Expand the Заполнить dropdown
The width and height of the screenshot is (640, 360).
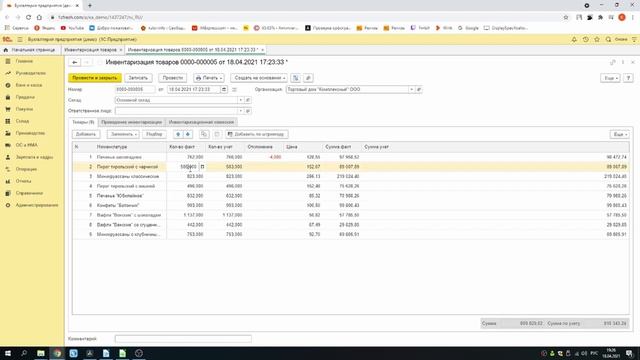123,134
